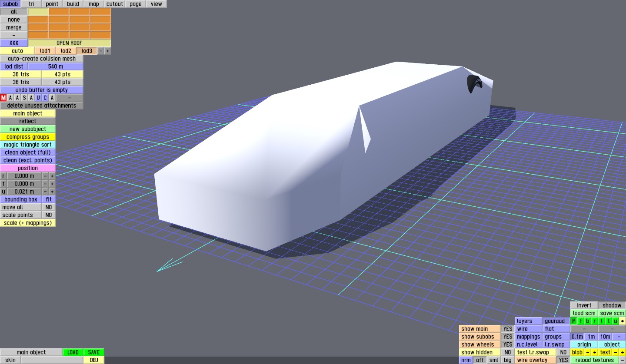This screenshot has height=364, width=626.
Task: Click the U attachment letter button
Action: 38,98
